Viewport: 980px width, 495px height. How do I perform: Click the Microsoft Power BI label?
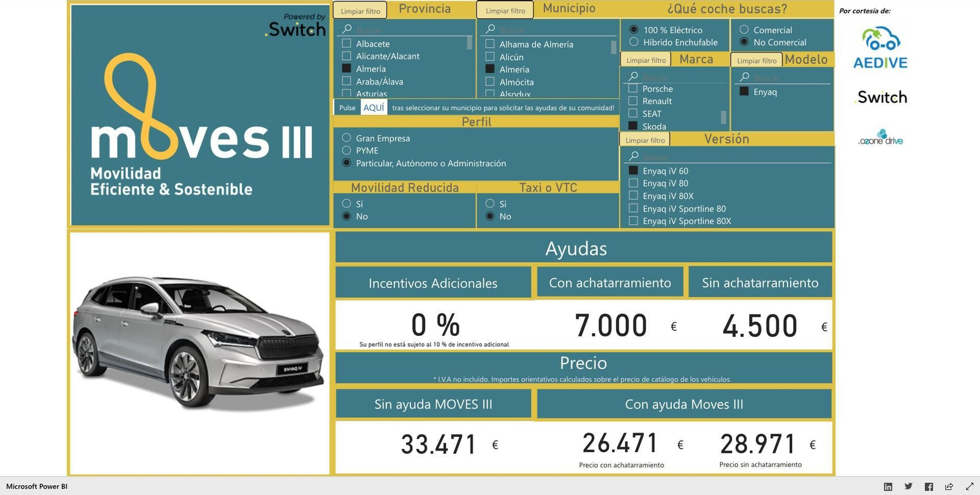37,486
